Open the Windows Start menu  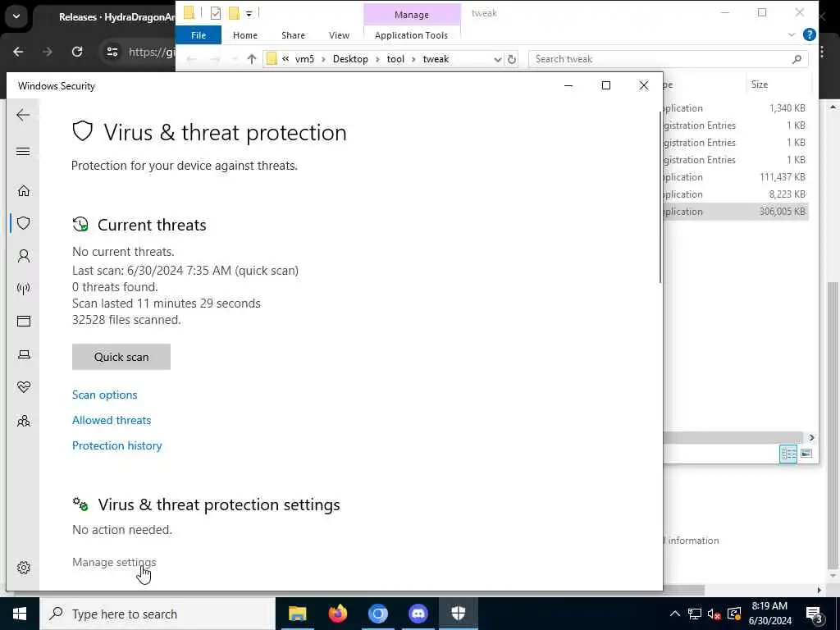(20, 614)
